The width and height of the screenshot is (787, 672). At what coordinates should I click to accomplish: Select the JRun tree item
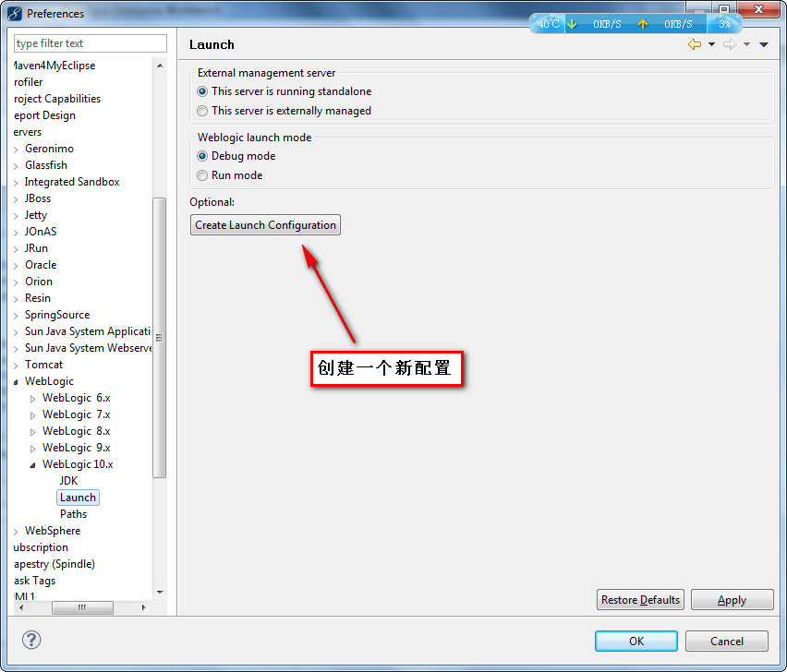point(36,247)
